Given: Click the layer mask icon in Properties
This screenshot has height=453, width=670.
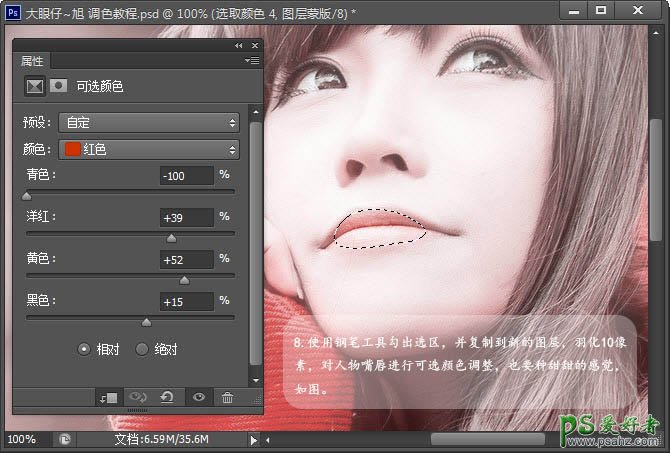Looking at the screenshot, I should (58, 87).
